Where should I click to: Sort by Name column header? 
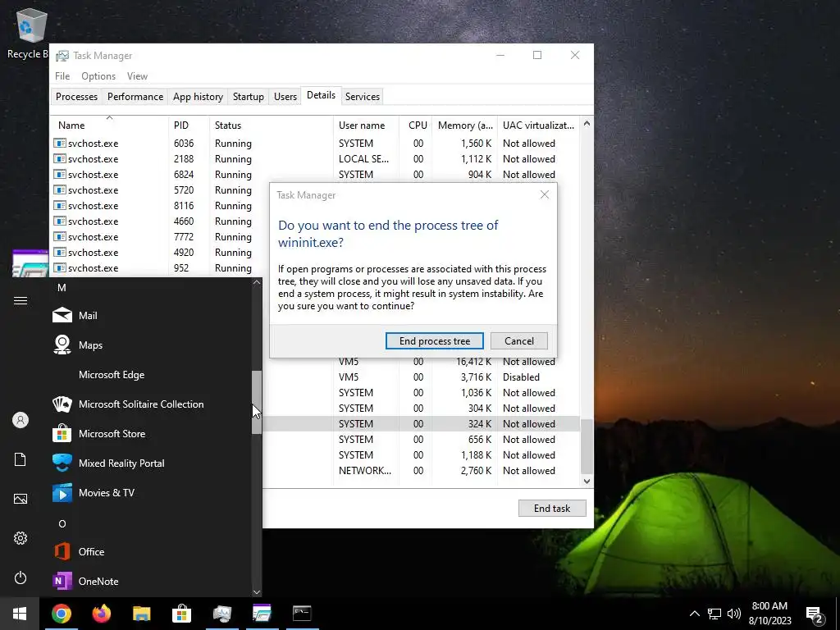click(109, 126)
